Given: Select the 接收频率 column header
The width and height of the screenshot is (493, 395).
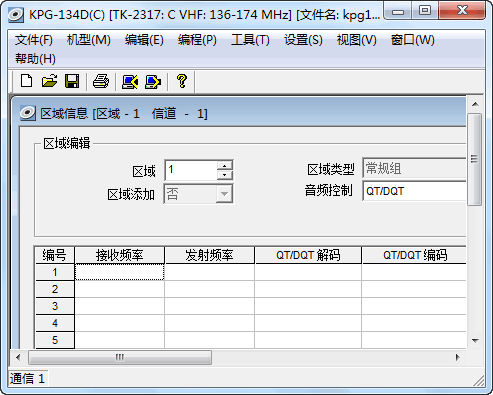Looking at the screenshot, I should click(x=119, y=255).
